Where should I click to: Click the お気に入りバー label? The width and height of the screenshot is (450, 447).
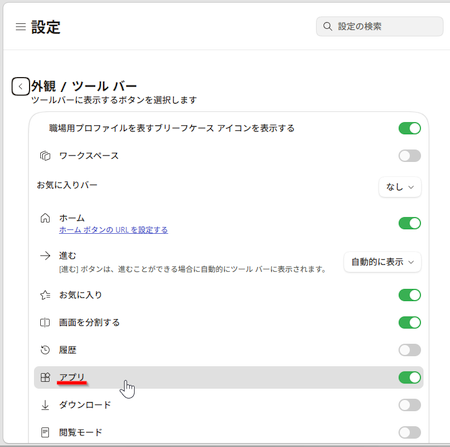pos(67,185)
